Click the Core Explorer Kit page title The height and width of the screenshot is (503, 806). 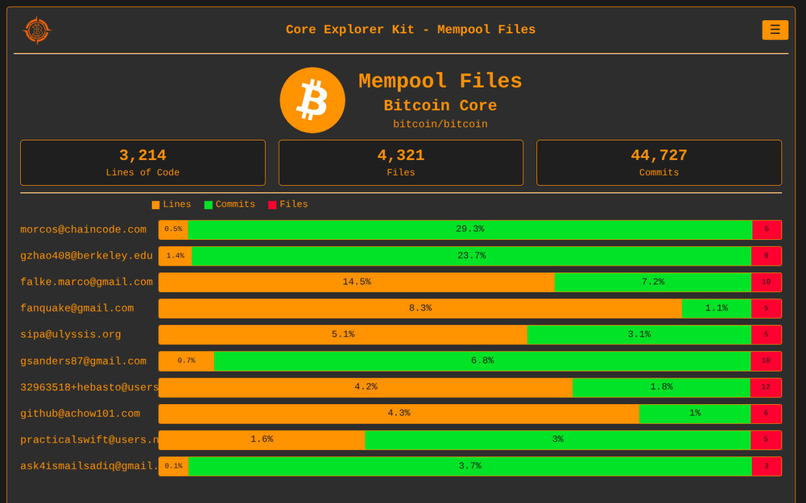pos(410,30)
